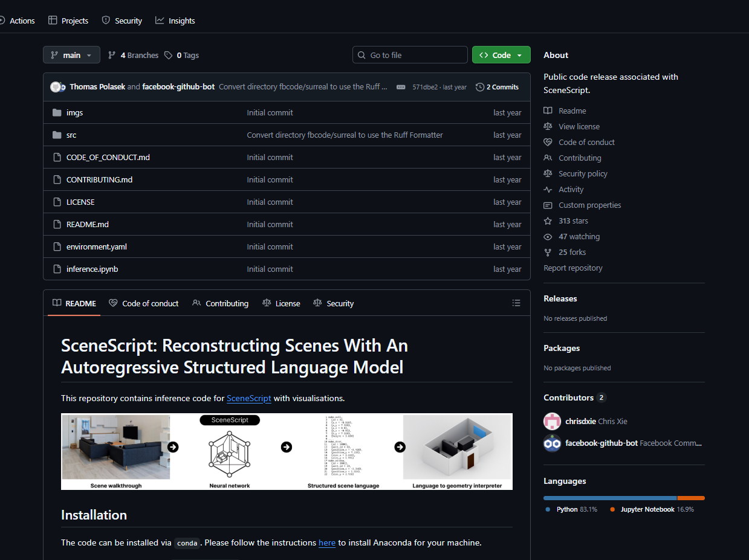Screen dimensions: 749x560
Task: Click the commit author avatar icon
Action: pos(56,87)
